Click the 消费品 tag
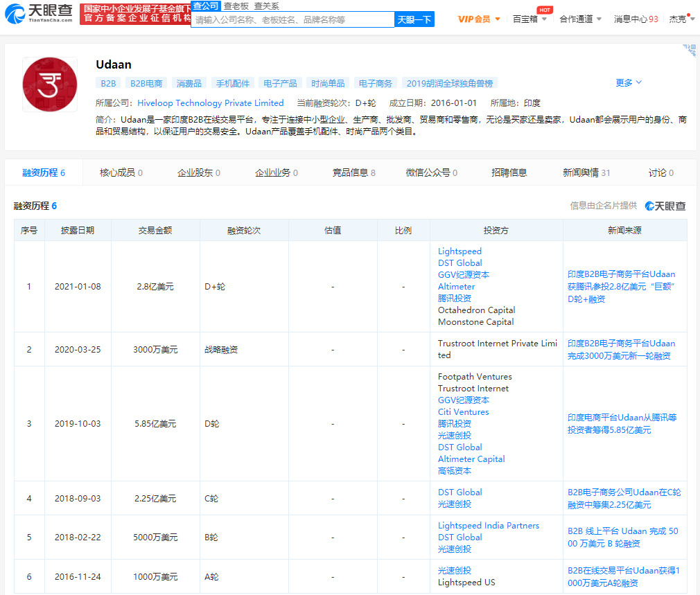The height and width of the screenshot is (595, 700). coord(189,83)
